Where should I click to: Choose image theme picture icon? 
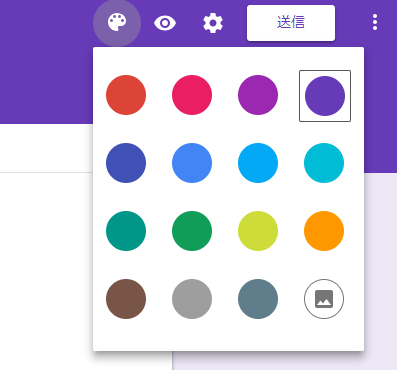coord(324,299)
